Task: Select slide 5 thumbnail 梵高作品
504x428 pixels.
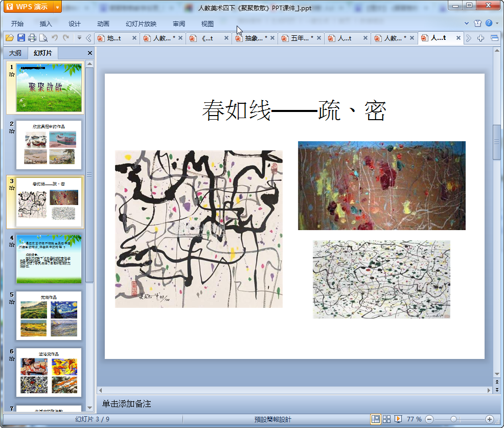Action: pos(49,316)
